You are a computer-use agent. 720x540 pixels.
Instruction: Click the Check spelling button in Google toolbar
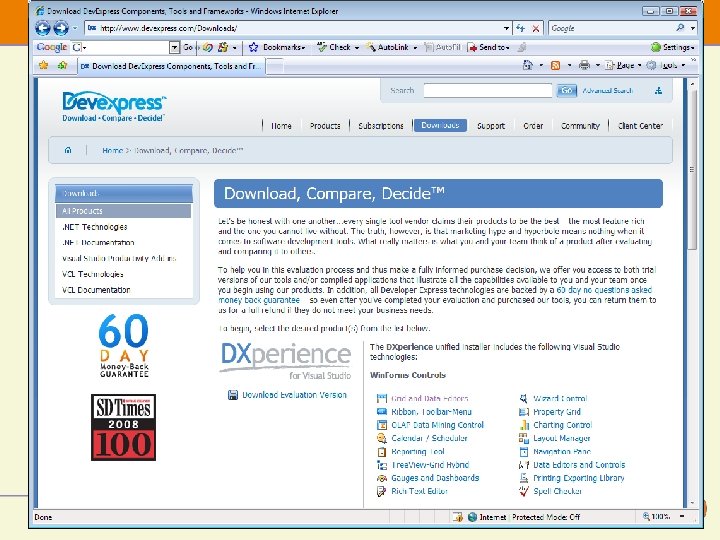[x=337, y=47]
